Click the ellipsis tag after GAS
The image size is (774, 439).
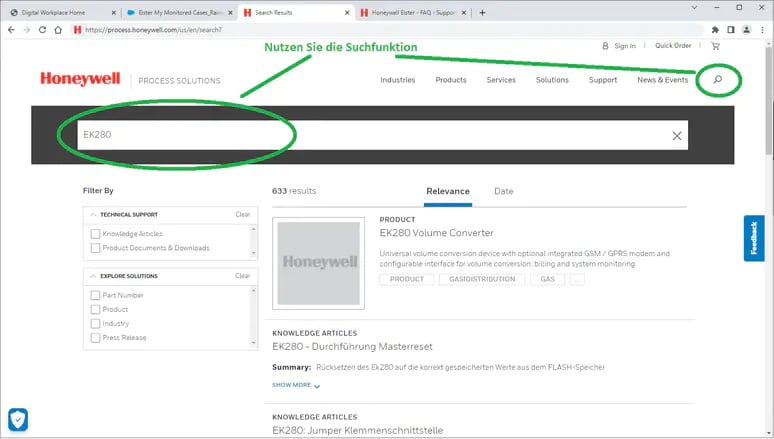(577, 279)
